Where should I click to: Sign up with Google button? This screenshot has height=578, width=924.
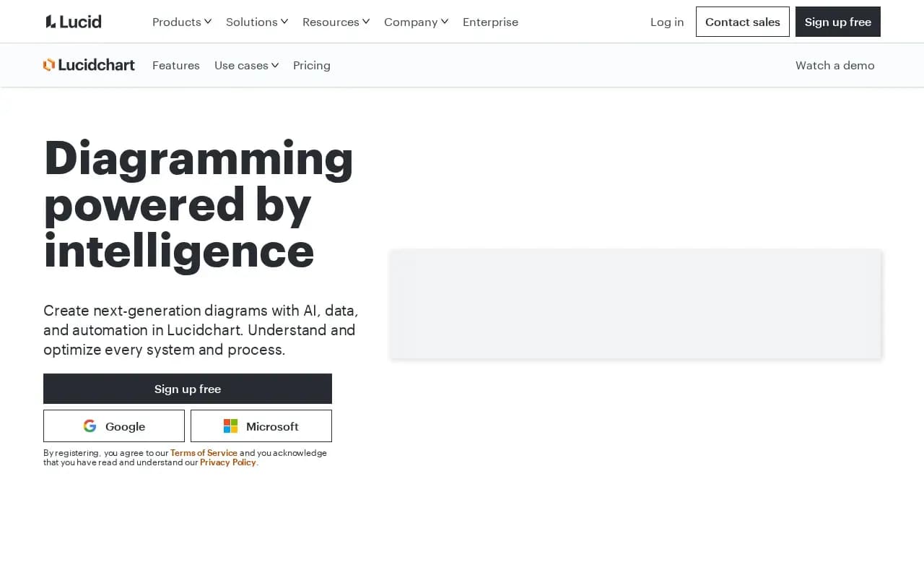(x=114, y=426)
